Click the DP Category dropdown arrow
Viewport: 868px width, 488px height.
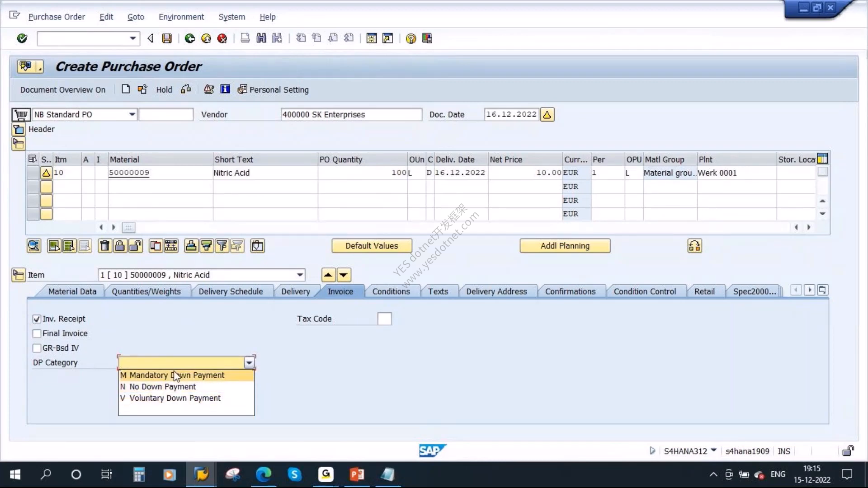click(249, 362)
